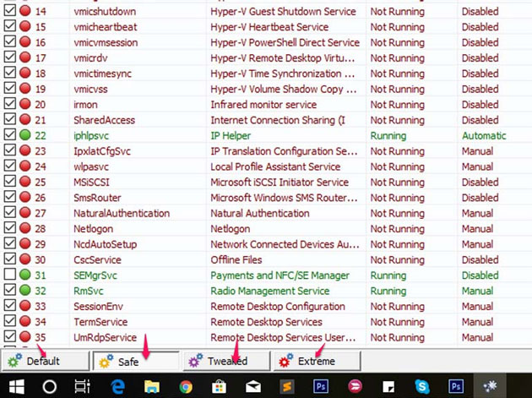This screenshot has width=532, height=398.
Task: Click 'Payments and NFC/SE Manager' text
Action: 280,275
